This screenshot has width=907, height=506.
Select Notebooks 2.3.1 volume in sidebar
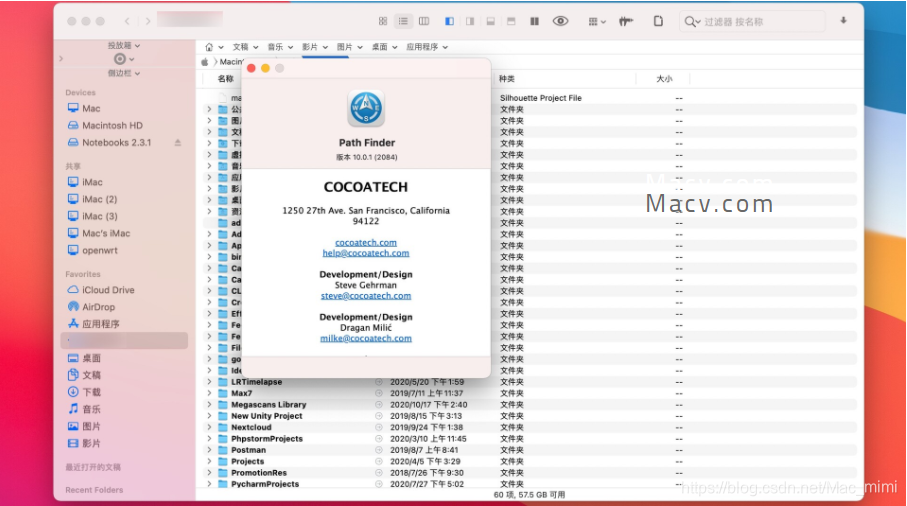(116, 142)
